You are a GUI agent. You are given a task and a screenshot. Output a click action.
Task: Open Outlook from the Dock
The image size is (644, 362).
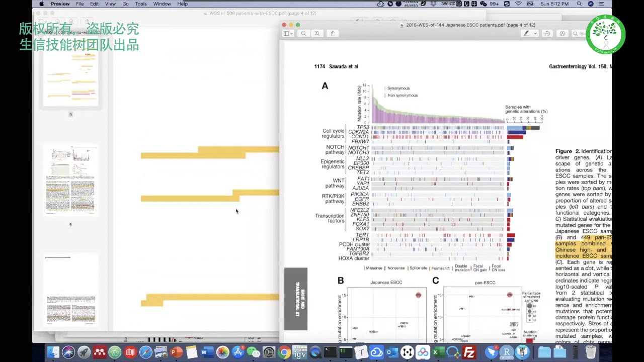(392, 352)
